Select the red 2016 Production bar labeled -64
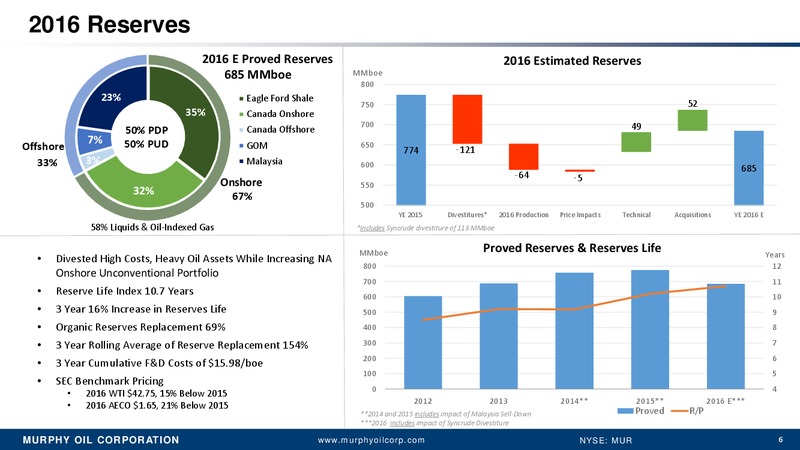 (523, 157)
